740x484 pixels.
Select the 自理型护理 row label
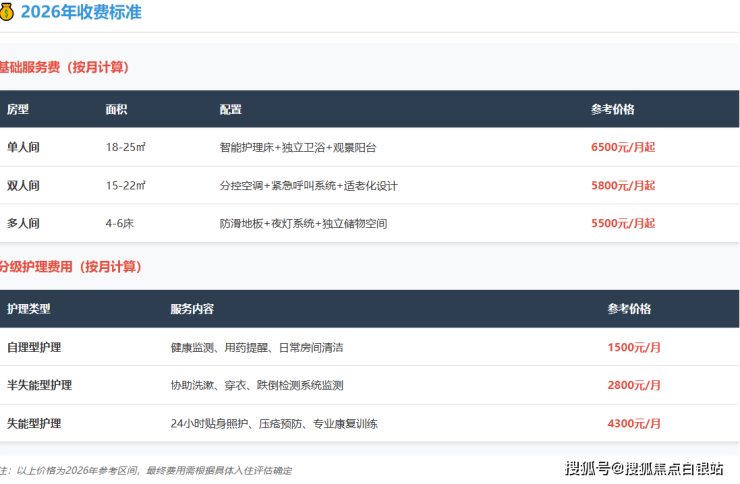point(34,347)
